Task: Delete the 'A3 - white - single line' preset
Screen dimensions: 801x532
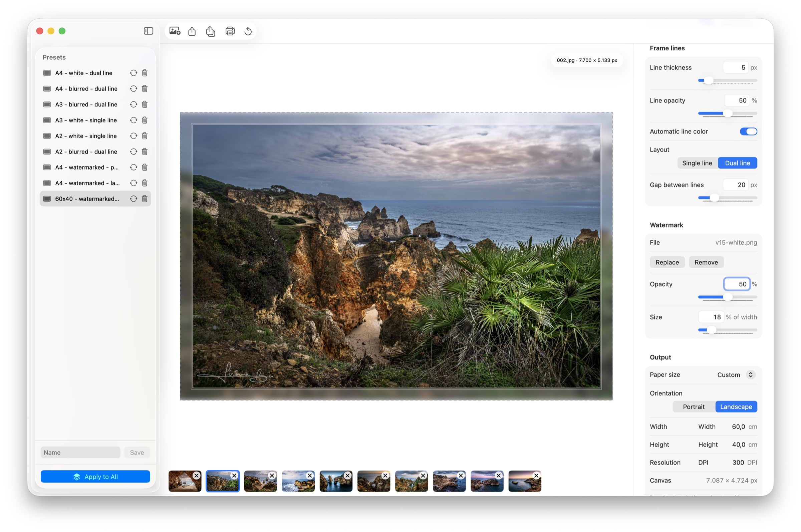Action: [x=145, y=120]
